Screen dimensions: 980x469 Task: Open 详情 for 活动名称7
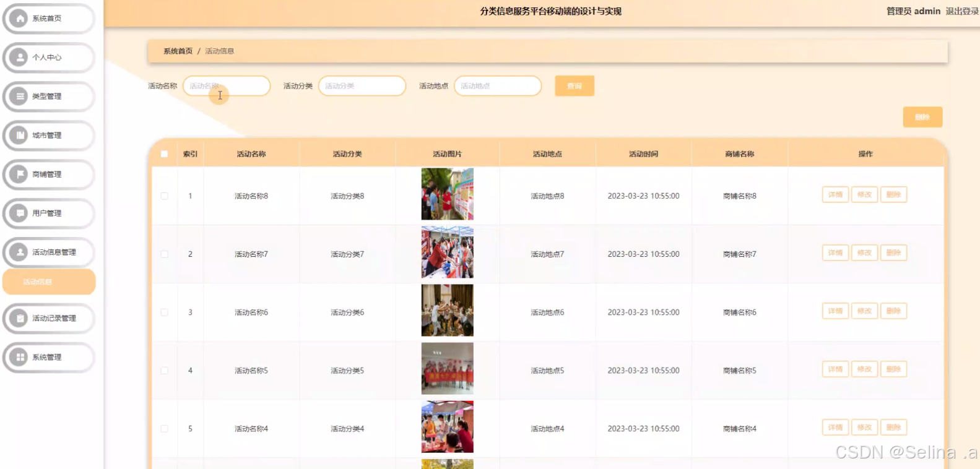[x=835, y=253]
